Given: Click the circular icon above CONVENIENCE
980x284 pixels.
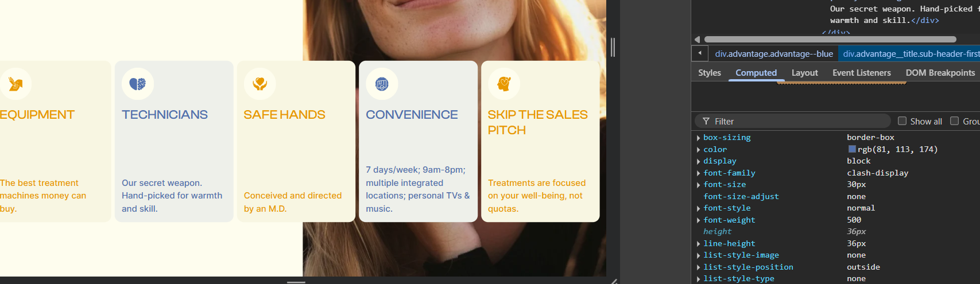Looking at the screenshot, I should click(382, 84).
